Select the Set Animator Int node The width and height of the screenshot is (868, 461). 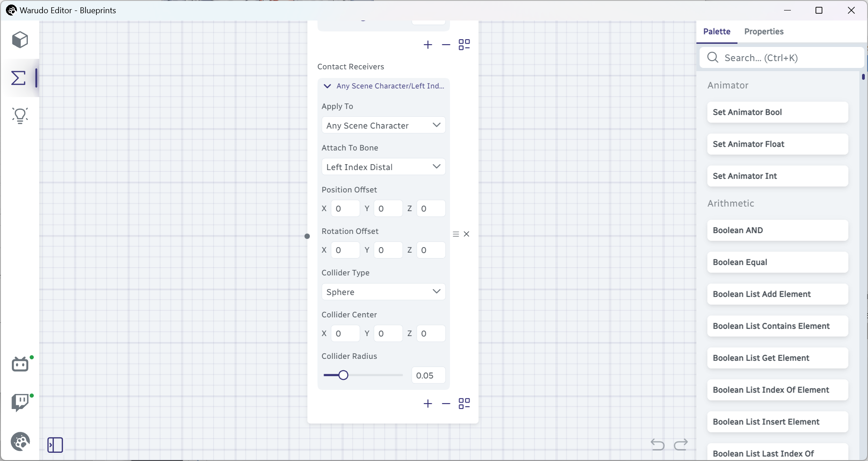tap(778, 176)
